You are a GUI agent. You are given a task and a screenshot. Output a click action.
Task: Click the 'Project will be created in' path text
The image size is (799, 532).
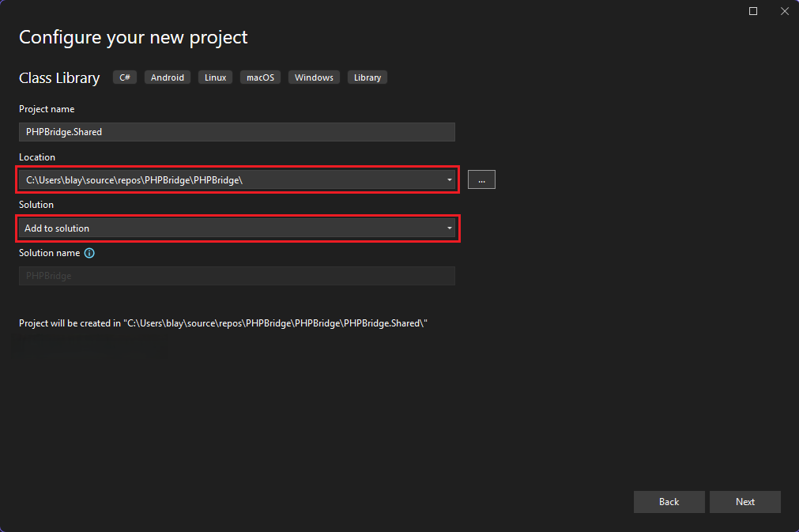click(x=223, y=323)
